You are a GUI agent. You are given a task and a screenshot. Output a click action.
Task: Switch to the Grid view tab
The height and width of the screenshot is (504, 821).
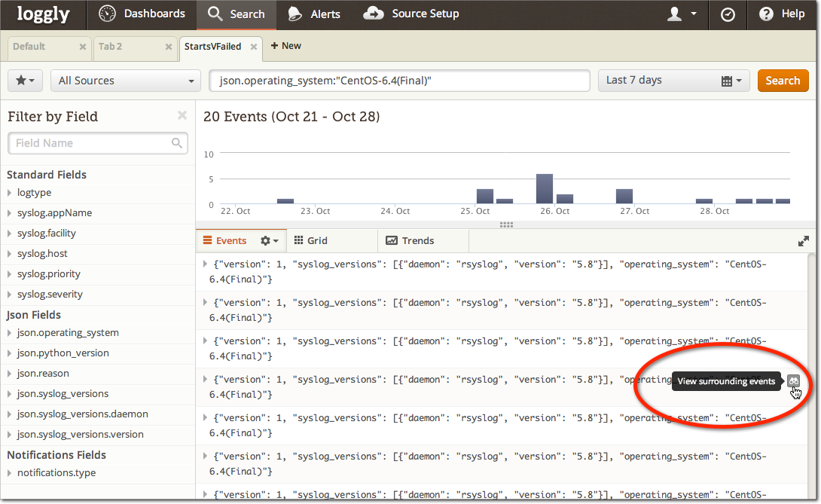(316, 240)
